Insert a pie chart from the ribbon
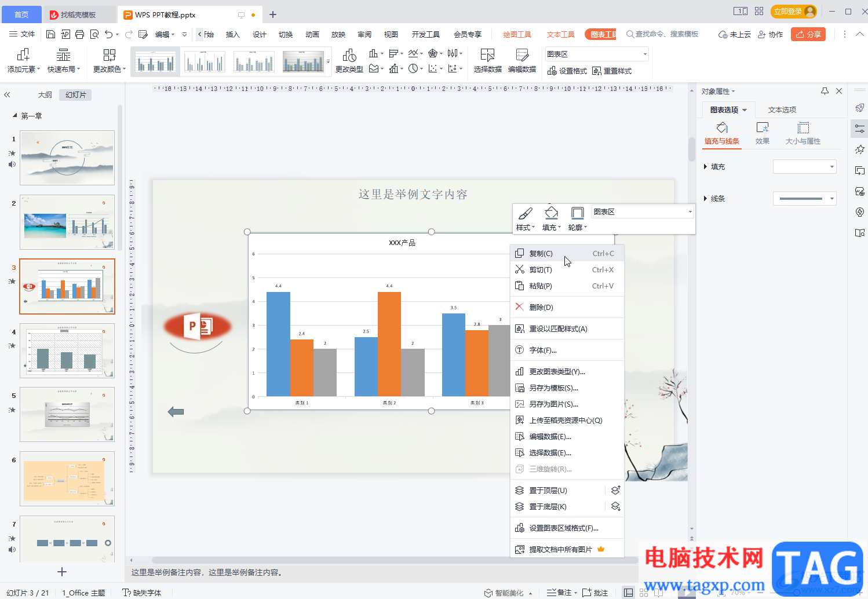The image size is (868, 599). tap(413, 68)
